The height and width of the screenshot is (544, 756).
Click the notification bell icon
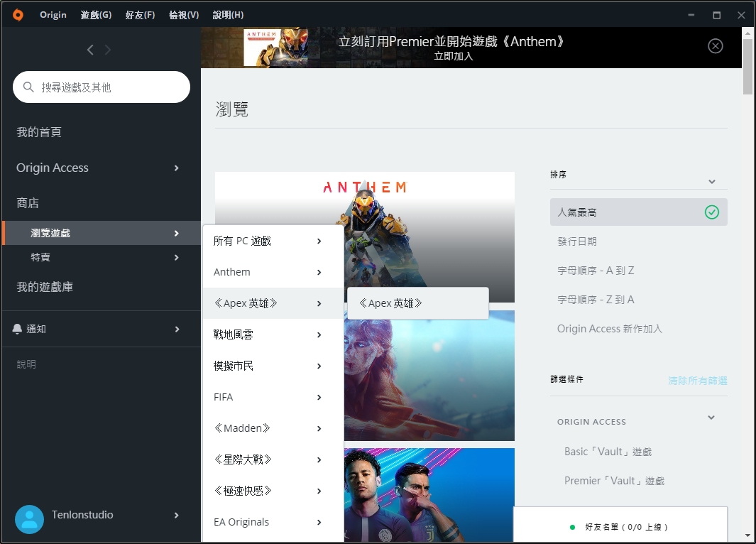point(17,329)
